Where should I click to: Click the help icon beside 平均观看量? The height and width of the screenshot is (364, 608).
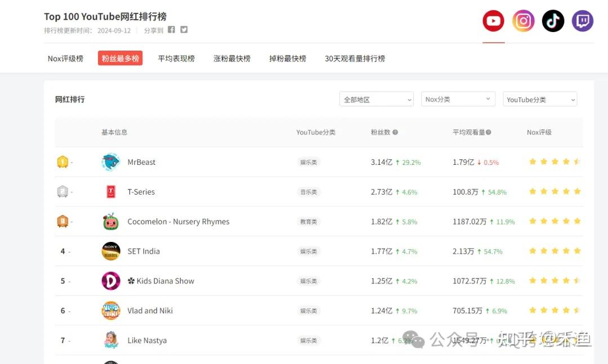coord(489,132)
